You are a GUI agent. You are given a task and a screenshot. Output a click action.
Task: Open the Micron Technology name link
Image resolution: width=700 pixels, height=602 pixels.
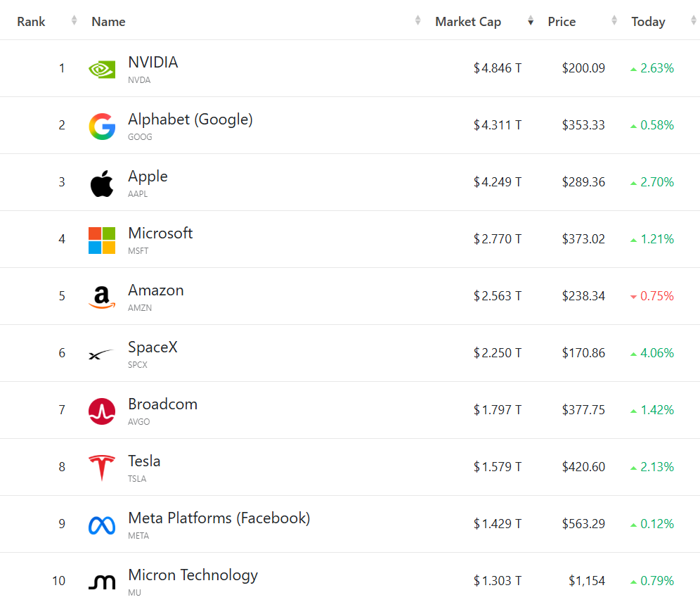pos(193,575)
